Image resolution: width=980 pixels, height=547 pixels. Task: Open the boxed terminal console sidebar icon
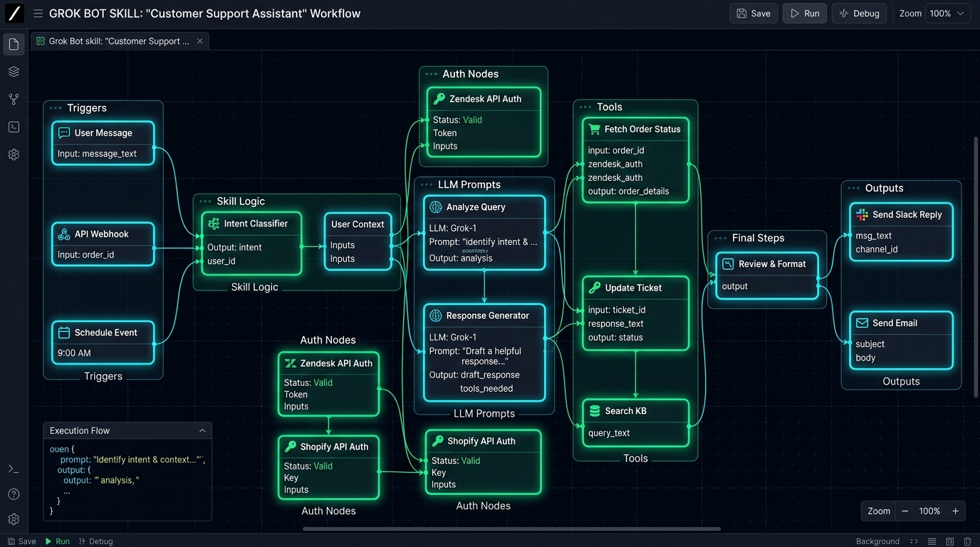pyautogui.click(x=14, y=127)
